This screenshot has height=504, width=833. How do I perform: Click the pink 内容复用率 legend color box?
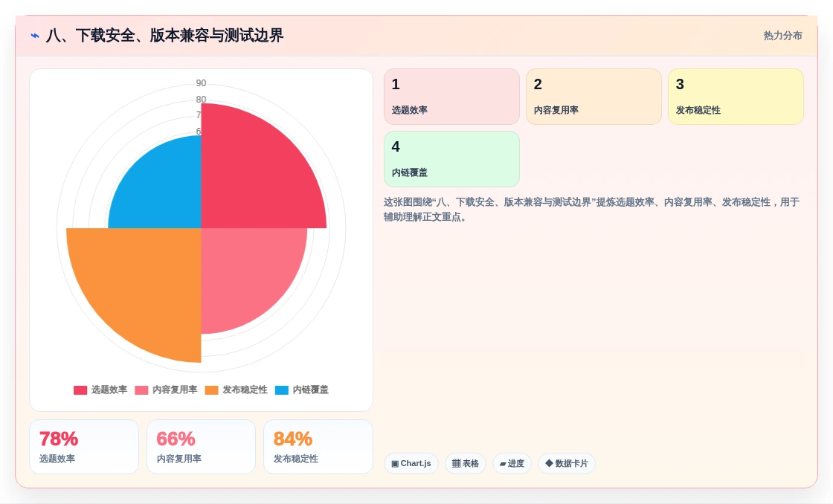[x=142, y=390]
